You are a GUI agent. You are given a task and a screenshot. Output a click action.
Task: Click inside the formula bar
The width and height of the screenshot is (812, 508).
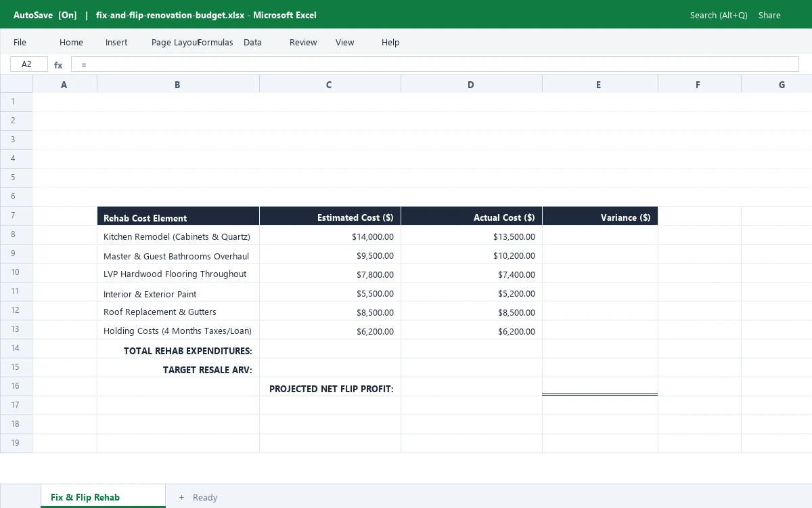(435, 64)
